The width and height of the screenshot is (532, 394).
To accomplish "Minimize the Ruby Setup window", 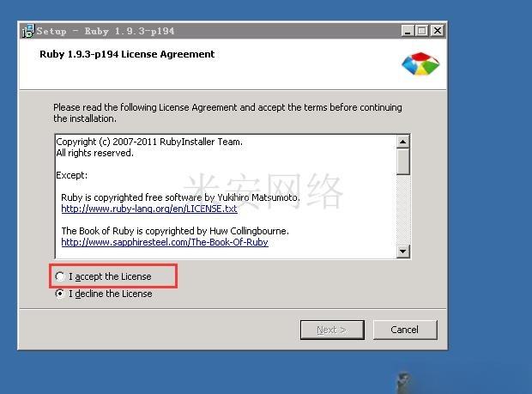I will coord(407,31).
